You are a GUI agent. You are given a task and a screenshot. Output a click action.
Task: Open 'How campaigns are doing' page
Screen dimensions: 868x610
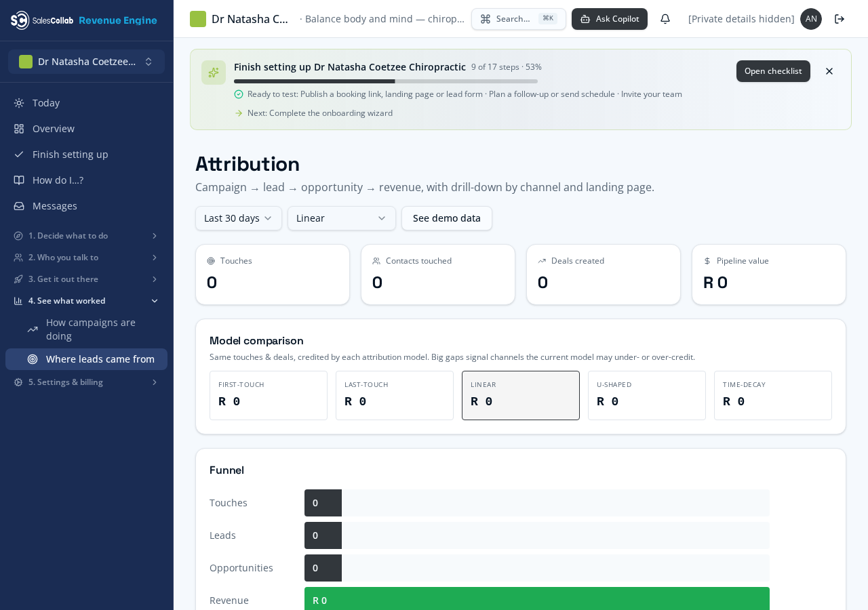point(87,329)
